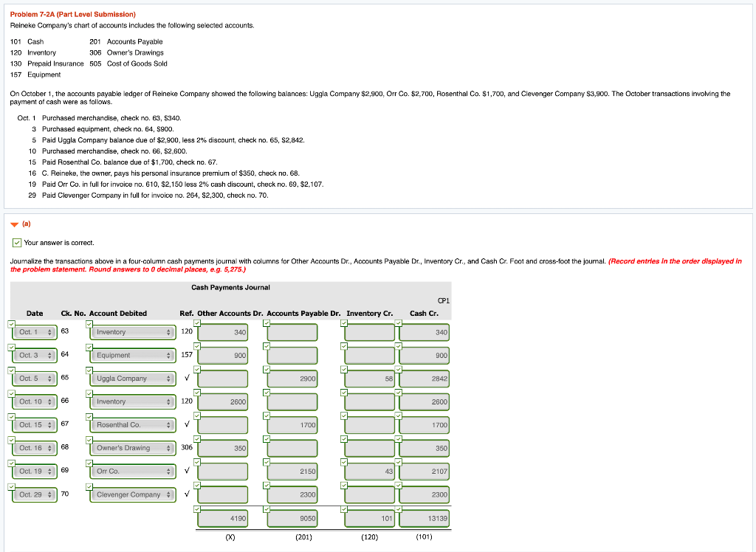Open the Oct. 29 date dropdown
Image resolution: width=756 pixels, height=552 pixels.
35,494
